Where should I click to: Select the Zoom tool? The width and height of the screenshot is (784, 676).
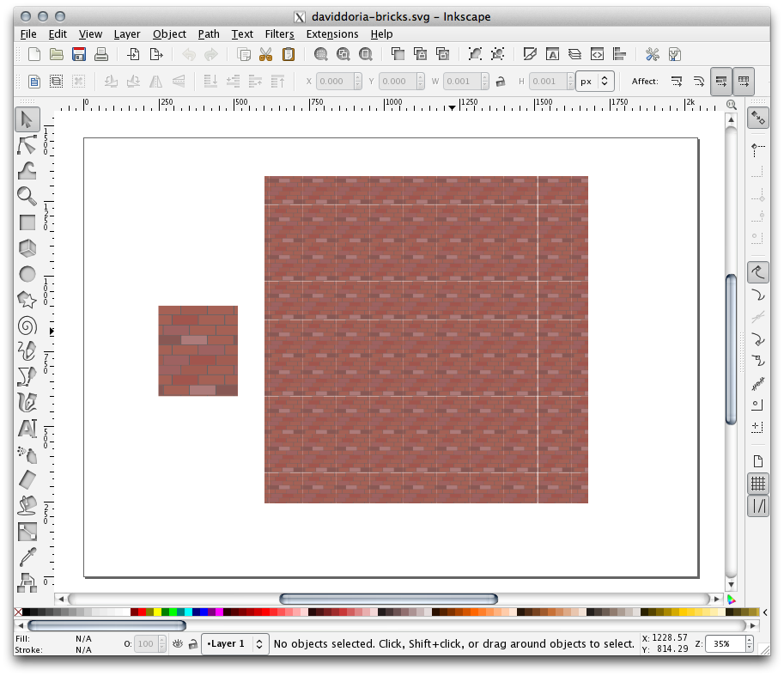coord(27,197)
